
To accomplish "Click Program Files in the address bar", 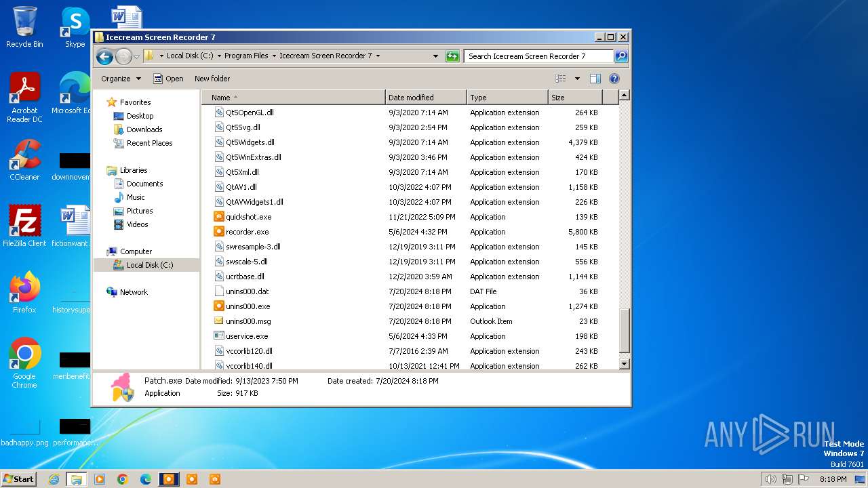I will pyautogui.click(x=246, y=56).
